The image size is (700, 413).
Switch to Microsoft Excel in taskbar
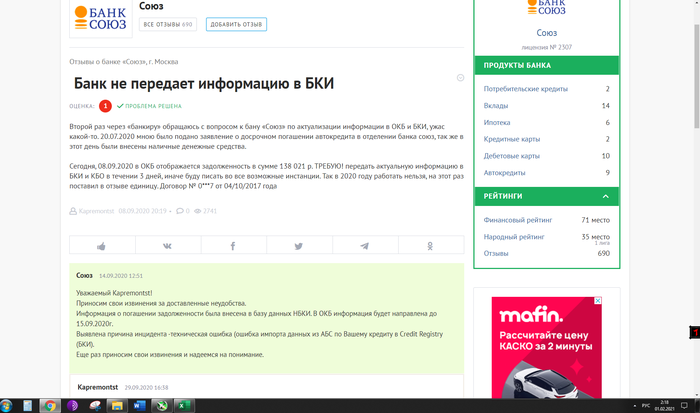(x=183, y=405)
